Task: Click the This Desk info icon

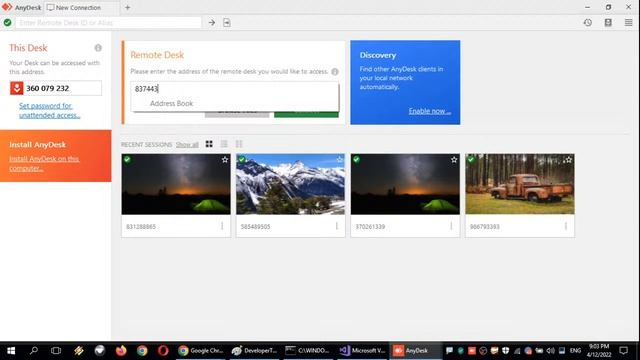Action: click(98, 48)
